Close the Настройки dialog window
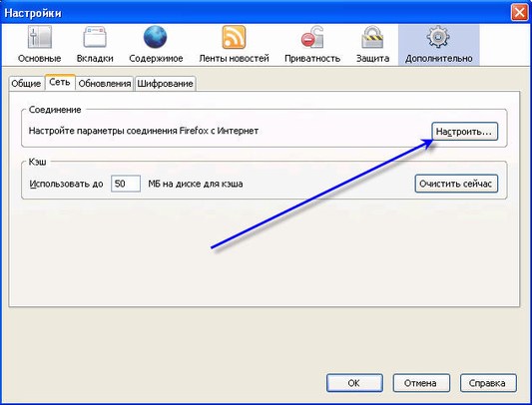The image size is (532, 405). 519,13
